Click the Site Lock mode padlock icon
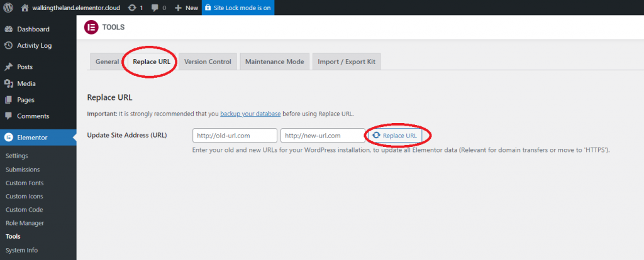The width and height of the screenshot is (644, 260). pos(208,8)
